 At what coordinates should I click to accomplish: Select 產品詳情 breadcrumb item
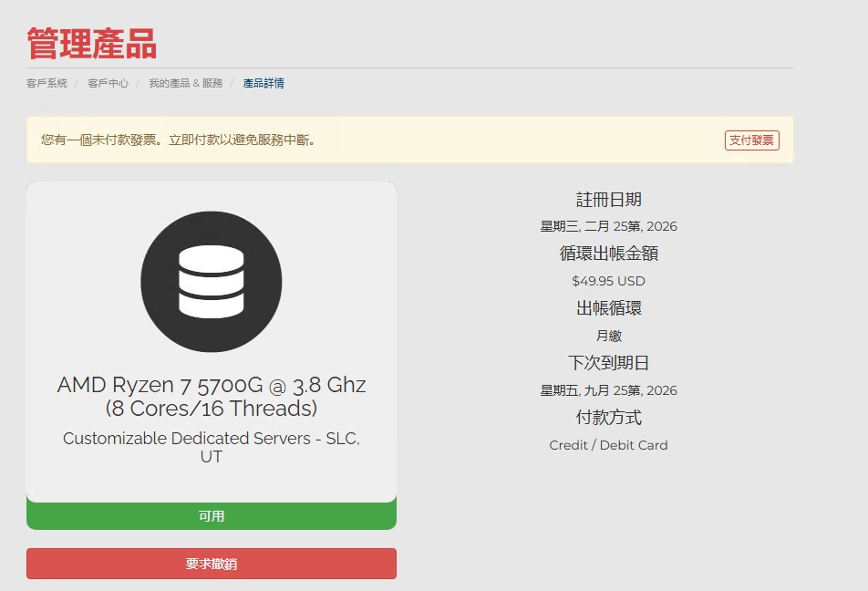click(x=263, y=83)
